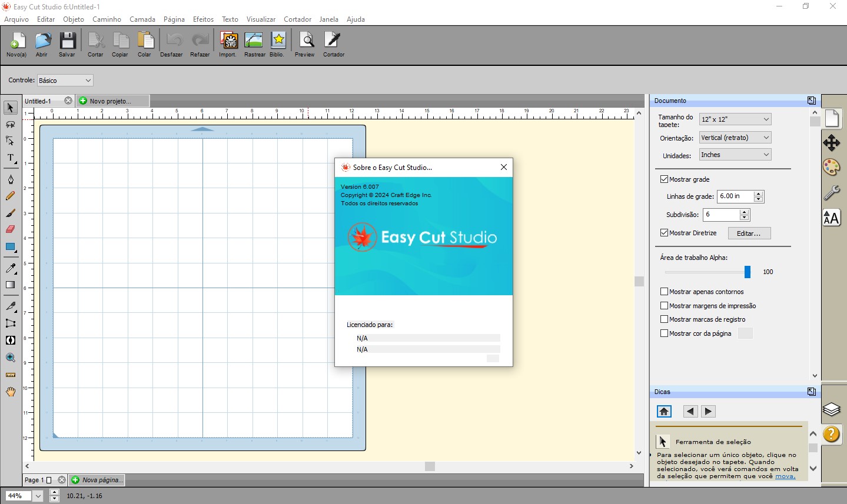Open the Biblio. library
This screenshot has height=504, width=847.
coord(277,43)
